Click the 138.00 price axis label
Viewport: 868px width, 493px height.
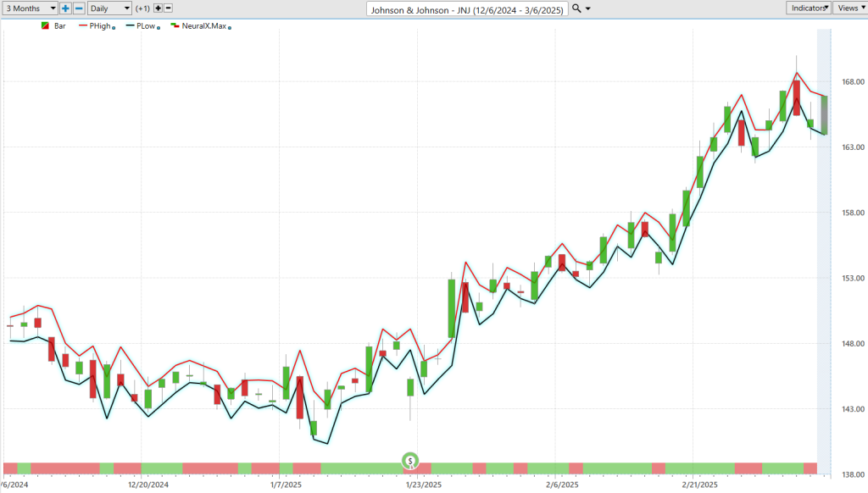click(853, 474)
